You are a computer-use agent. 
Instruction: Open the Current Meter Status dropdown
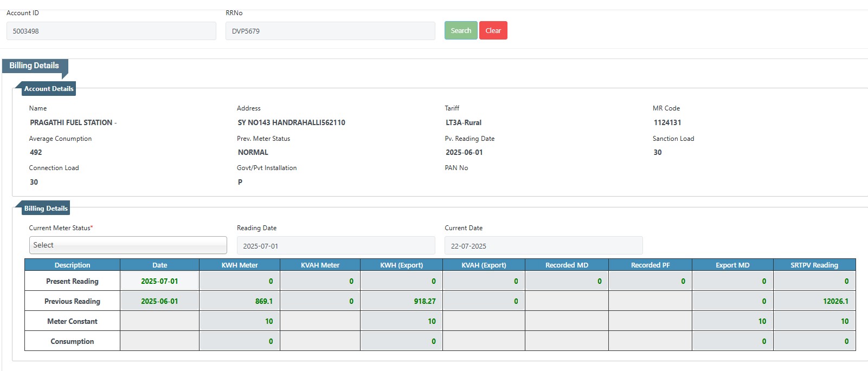pyautogui.click(x=128, y=245)
